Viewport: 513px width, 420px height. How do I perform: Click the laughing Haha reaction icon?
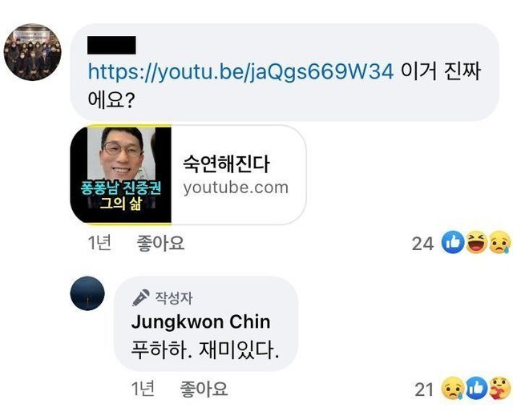pyautogui.click(x=476, y=244)
